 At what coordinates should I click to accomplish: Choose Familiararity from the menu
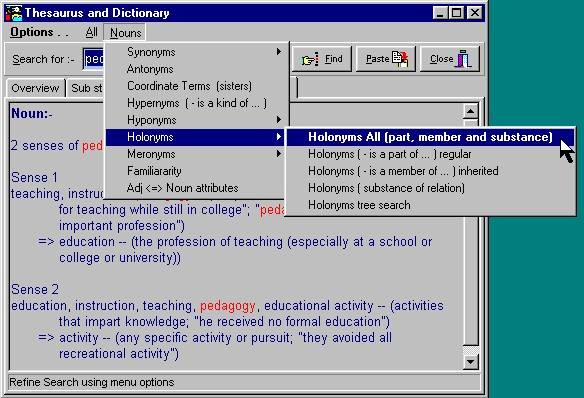coord(197,171)
